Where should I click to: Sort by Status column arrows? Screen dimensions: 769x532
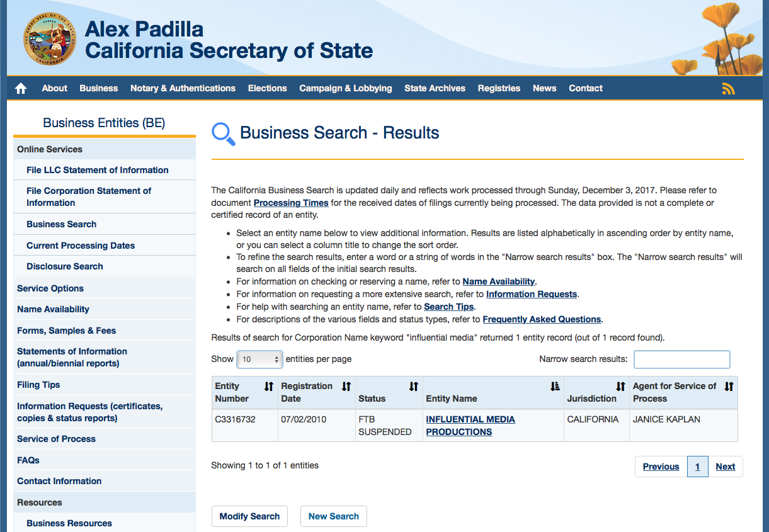(414, 387)
